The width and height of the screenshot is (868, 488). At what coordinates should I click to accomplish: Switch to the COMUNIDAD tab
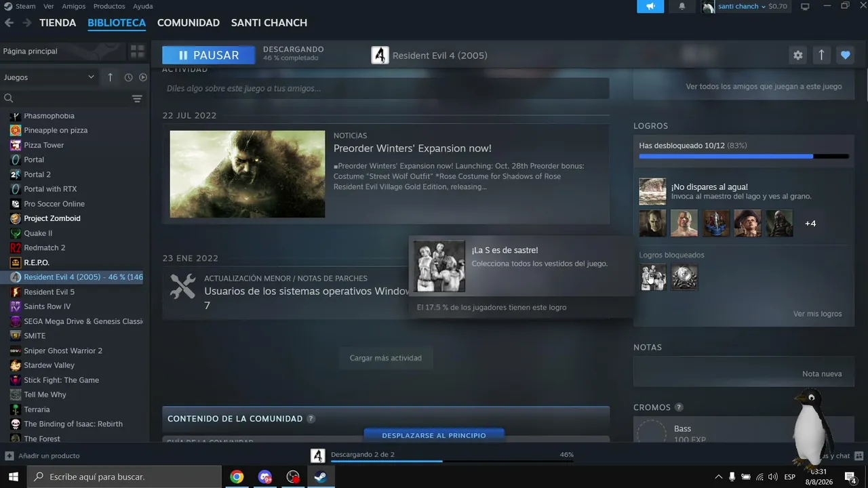(x=189, y=22)
